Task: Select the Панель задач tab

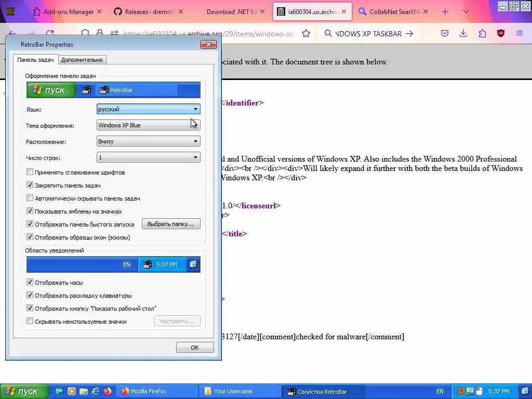Action: [35, 59]
